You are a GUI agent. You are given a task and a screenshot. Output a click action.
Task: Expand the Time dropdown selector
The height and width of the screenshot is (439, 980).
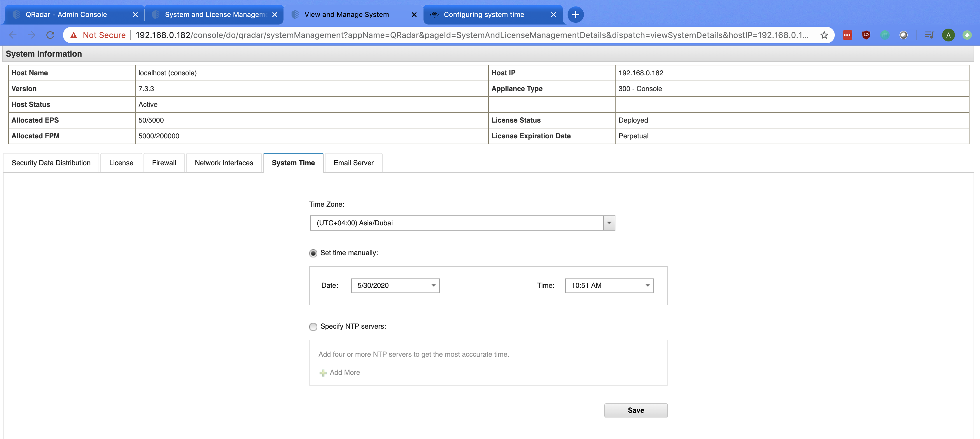(x=647, y=285)
